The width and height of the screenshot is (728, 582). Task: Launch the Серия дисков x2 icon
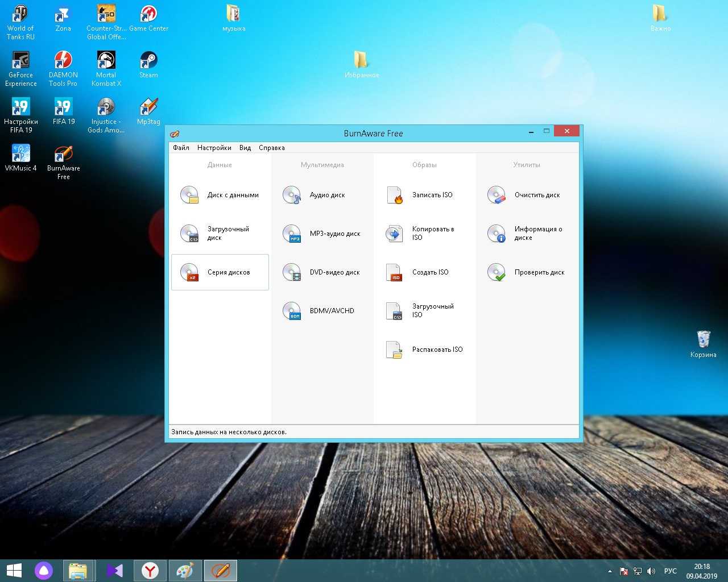pyautogui.click(x=189, y=272)
